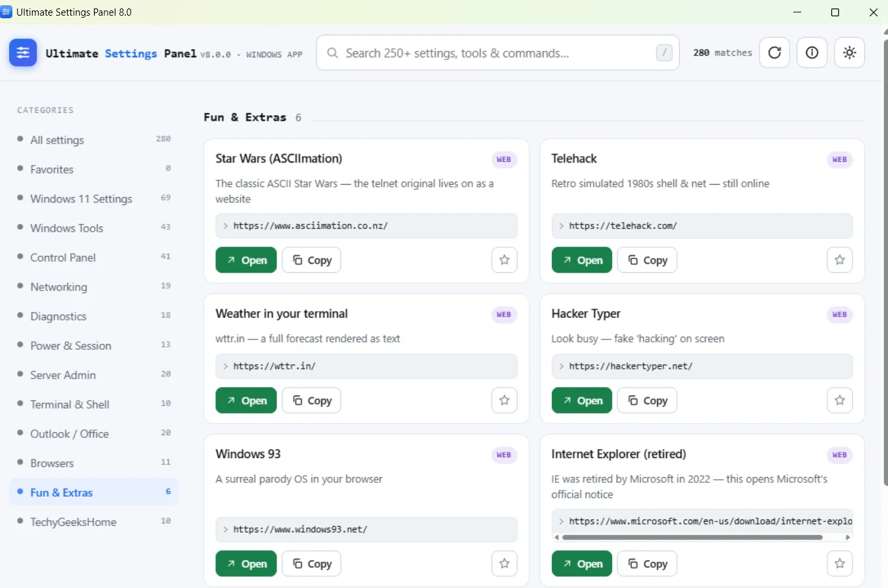Click the https://telehack.com/ command text
The height and width of the screenshot is (588, 888).
pos(623,226)
